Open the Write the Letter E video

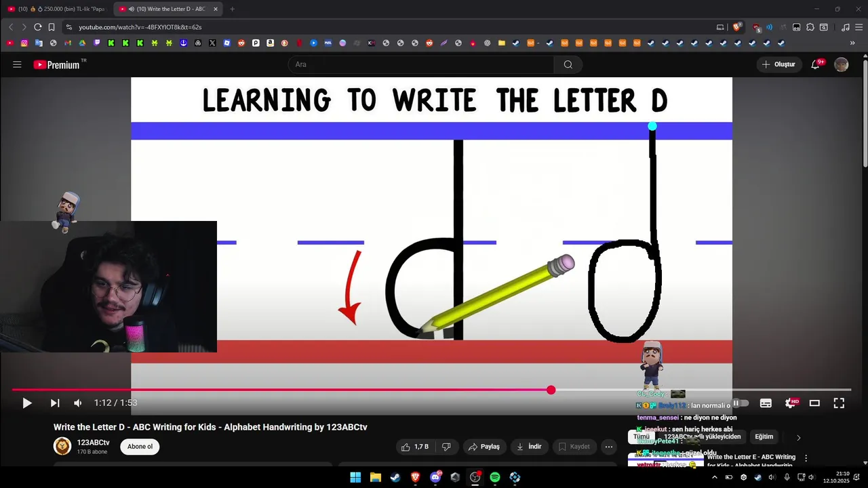751,461
